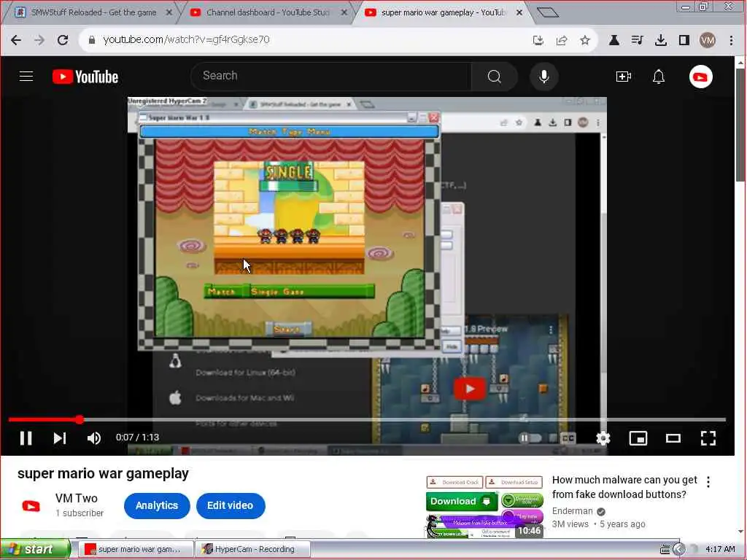Go back using the browser back arrow
The width and height of the screenshot is (747, 560).
16,40
